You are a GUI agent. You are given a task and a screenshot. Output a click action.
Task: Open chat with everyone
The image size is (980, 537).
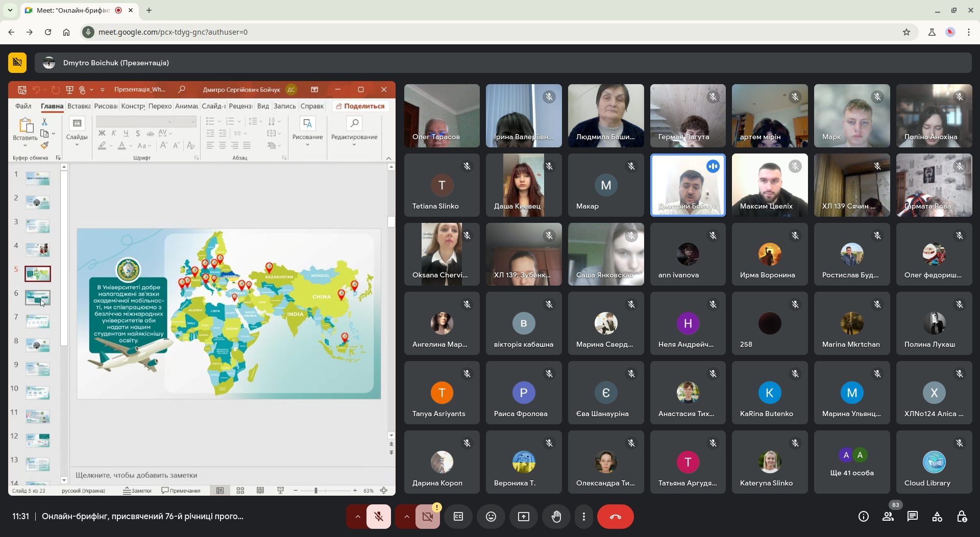coord(912,517)
